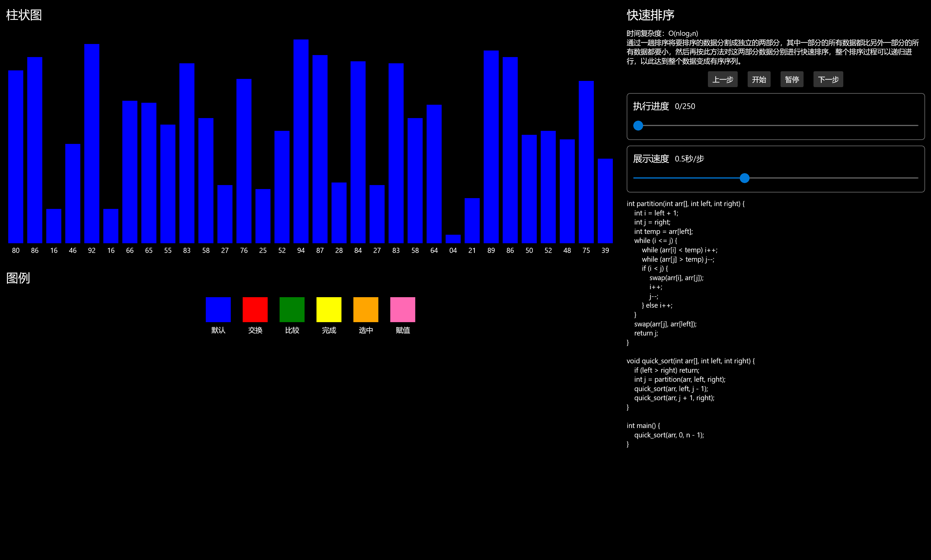Click the bar labeled 92
The image size is (931, 560).
[x=92, y=143]
